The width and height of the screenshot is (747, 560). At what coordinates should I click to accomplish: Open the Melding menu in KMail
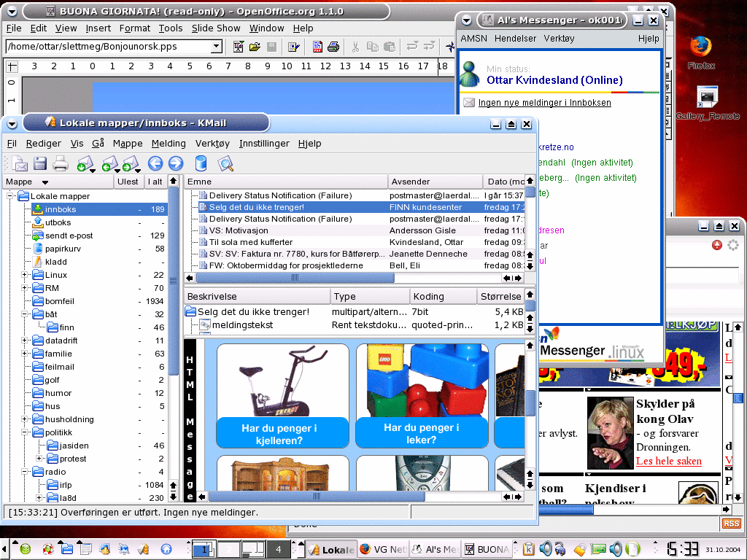click(169, 144)
